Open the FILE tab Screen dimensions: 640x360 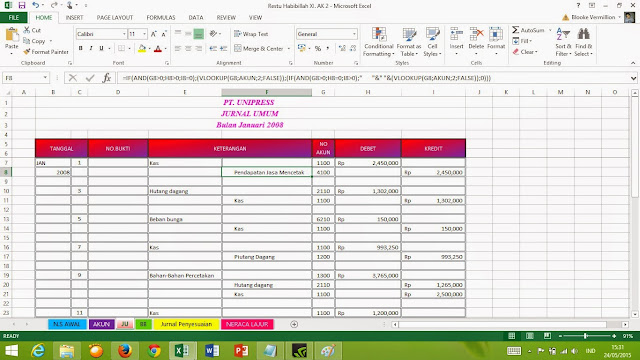click(x=13, y=18)
